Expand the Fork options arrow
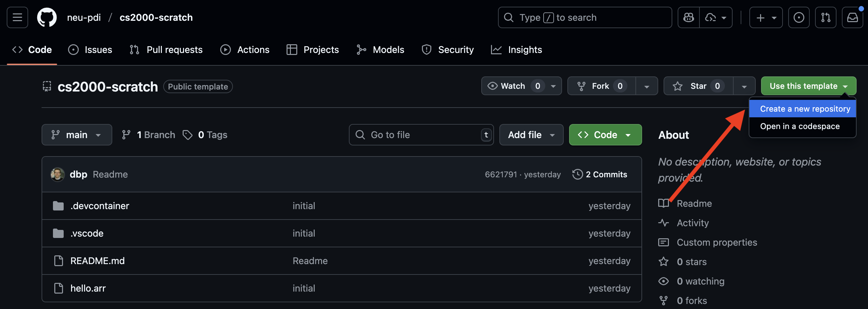Image resolution: width=868 pixels, height=309 pixels. 646,86
